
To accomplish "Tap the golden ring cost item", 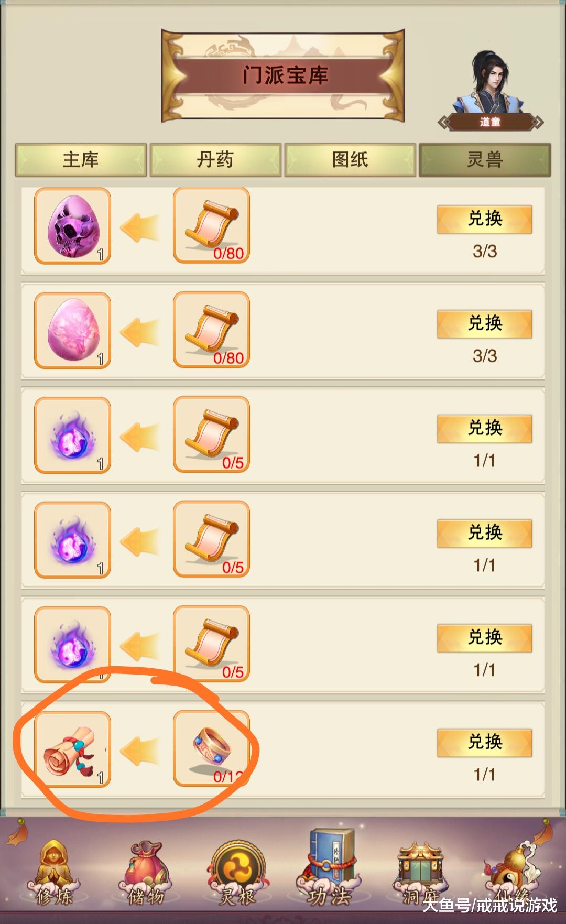I will point(211,748).
